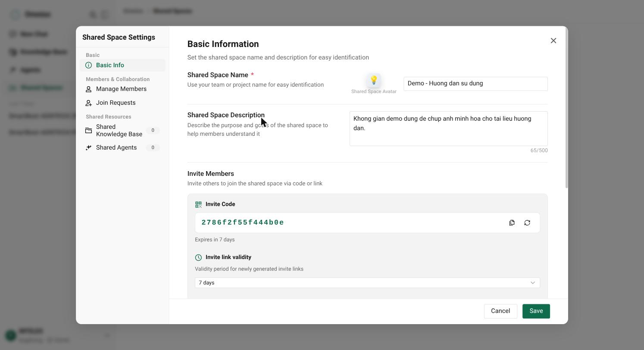This screenshot has width=644, height=350.
Task: Open Join Requests section
Action: tap(122, 103)
